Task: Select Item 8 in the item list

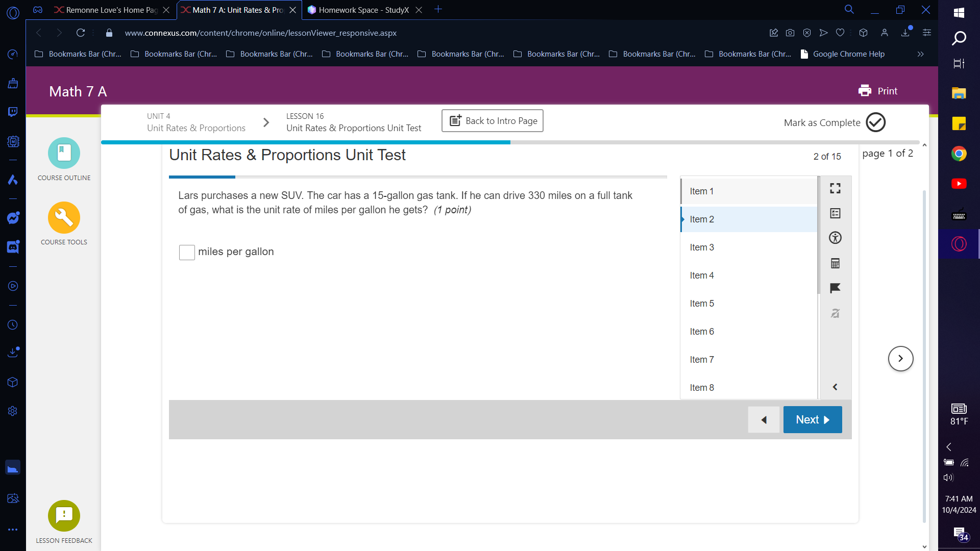Action: pos(748,388)
